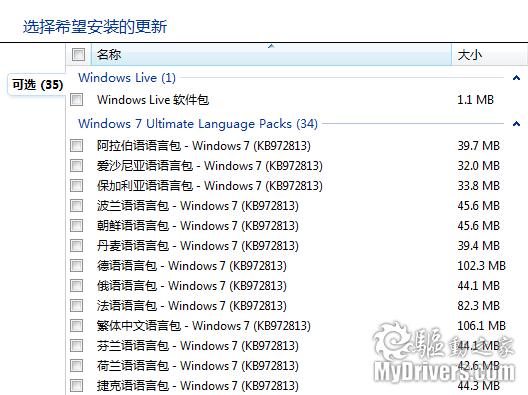
Task: Collapse the Windows Live (1) group arrow
Action: point(516,78)
